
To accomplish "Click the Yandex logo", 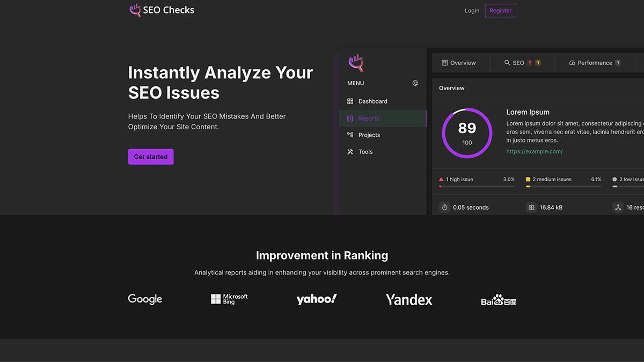I will [409, 300].
